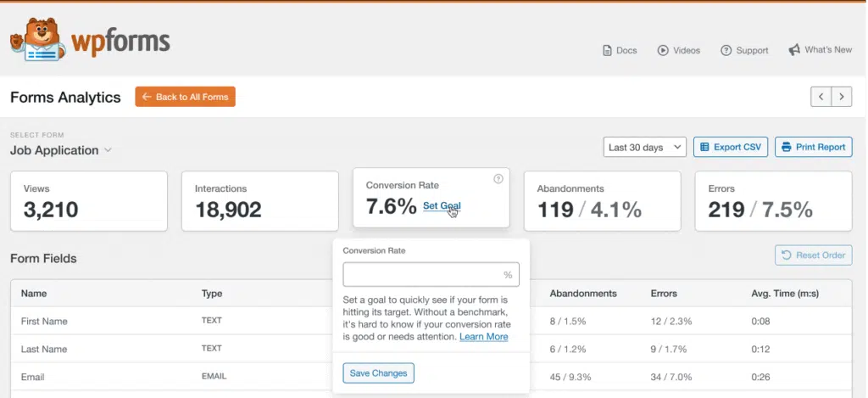Expand the Job Application form selector

61,150
